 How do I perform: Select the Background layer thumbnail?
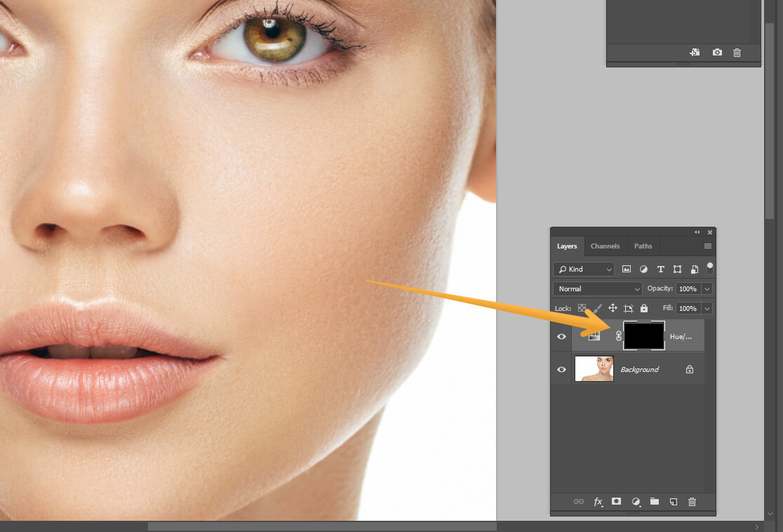click(594, 368)
